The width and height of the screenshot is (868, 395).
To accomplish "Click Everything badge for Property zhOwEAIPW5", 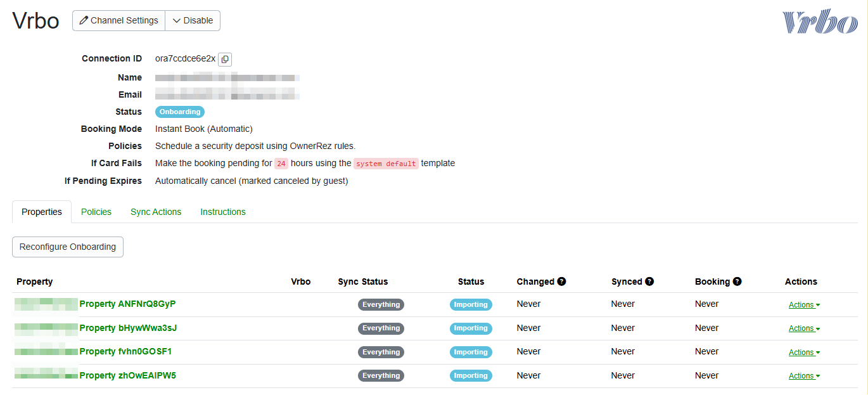I will (381, 375).
